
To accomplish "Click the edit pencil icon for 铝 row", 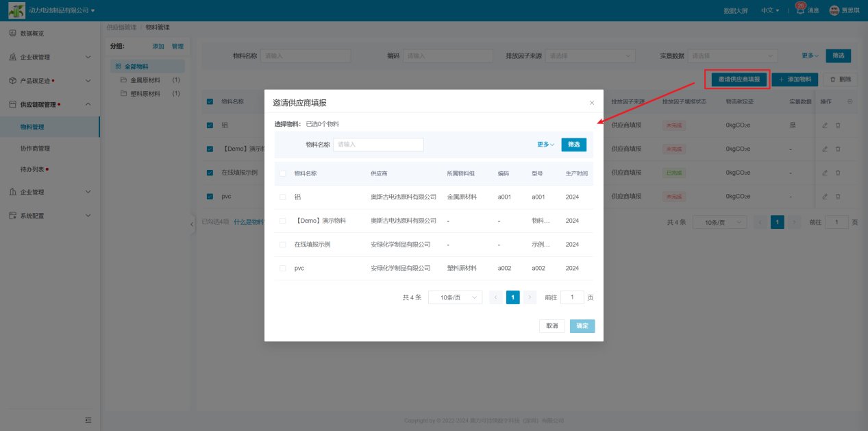I will tap(825, 125).
